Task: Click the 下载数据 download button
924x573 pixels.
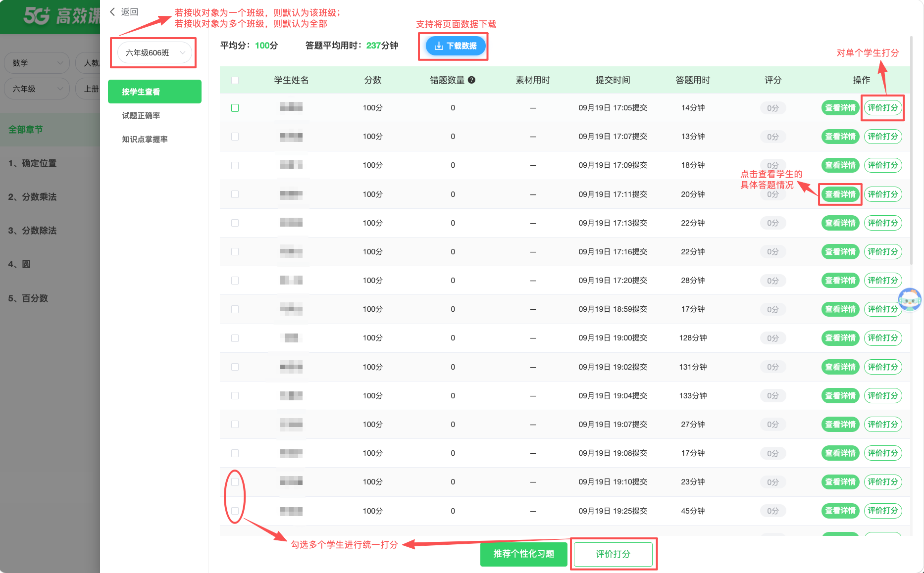Action: (456, 46)
